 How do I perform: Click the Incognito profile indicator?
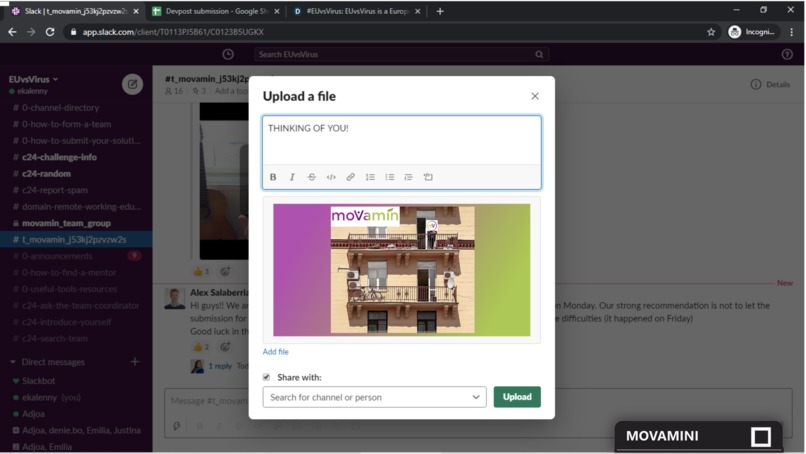(752, 32)
